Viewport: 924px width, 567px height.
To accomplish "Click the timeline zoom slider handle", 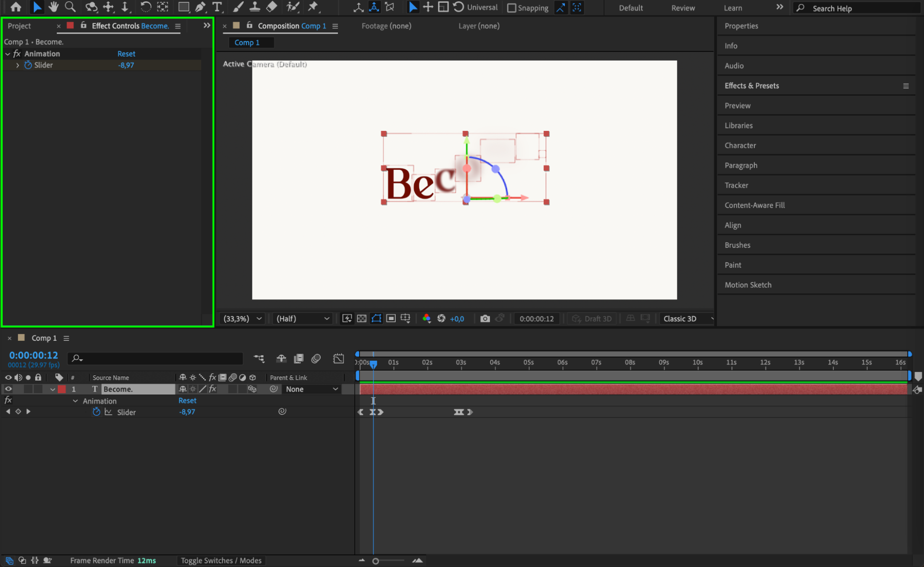I will [x=376, y=561].
